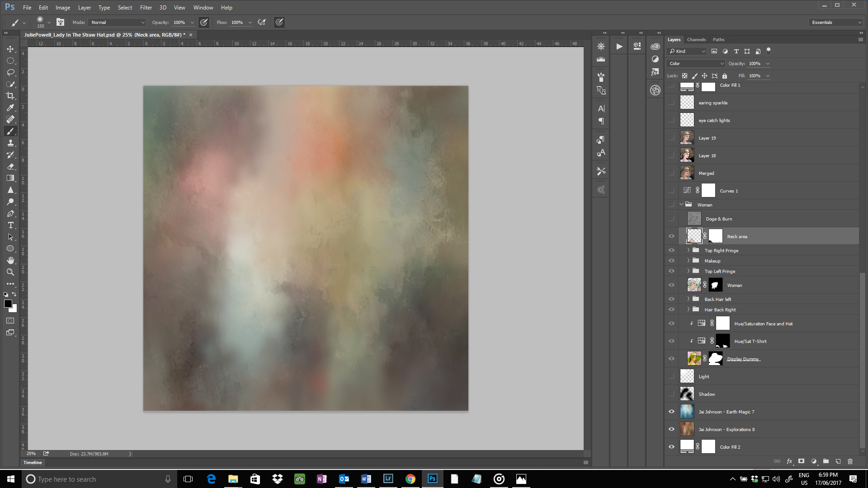Open the Color blend mode dropdown
The width and height of the screenshot is (868, 488).
696,64
